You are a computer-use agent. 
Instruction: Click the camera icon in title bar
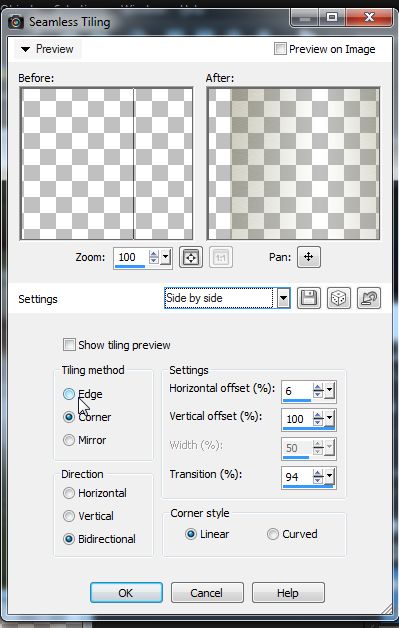tap(16, 22)
